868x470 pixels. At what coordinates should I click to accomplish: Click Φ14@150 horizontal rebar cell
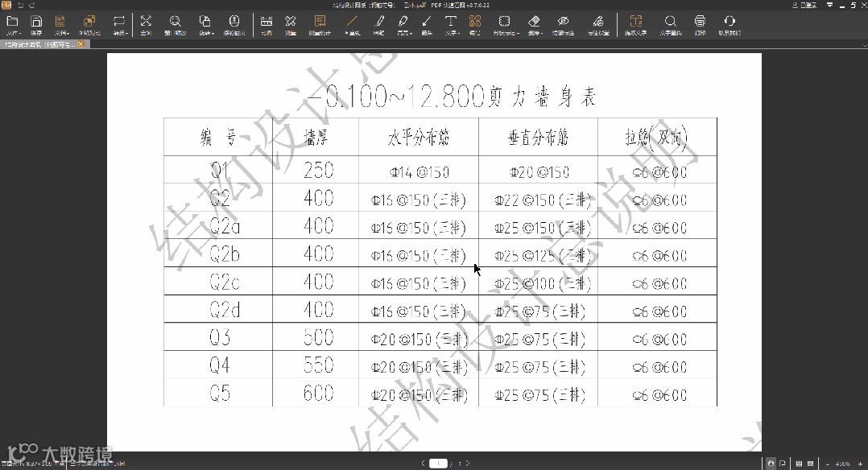[x=419, y=173]
